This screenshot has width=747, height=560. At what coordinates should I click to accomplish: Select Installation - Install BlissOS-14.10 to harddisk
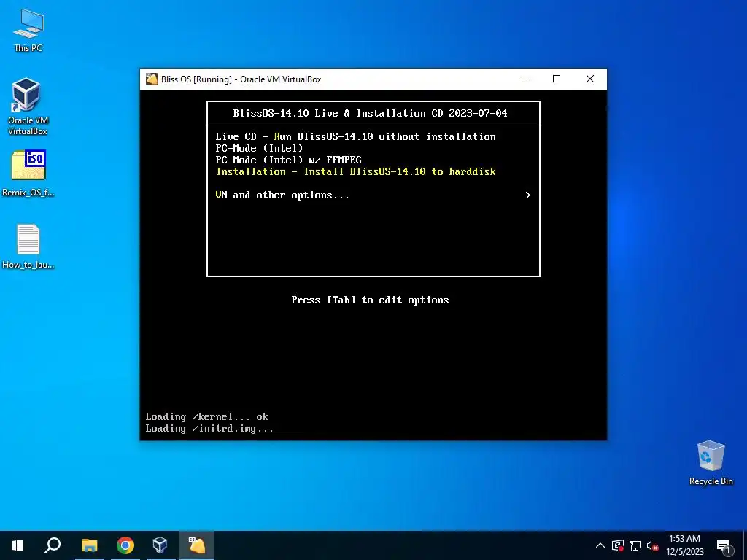coord(356,171)
